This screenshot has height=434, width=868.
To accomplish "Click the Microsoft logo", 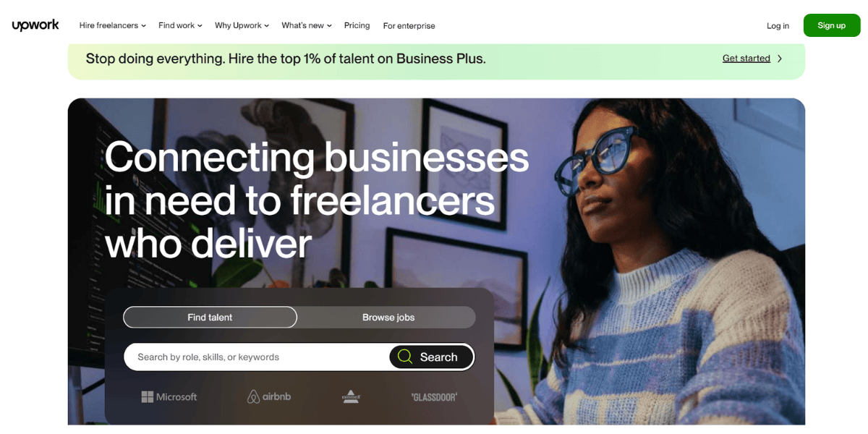I will click(169, 396).
